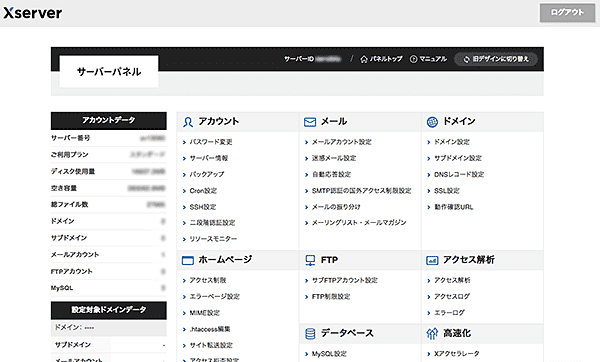
Task: Open 動作確認URL
Action: click(453, 207)
